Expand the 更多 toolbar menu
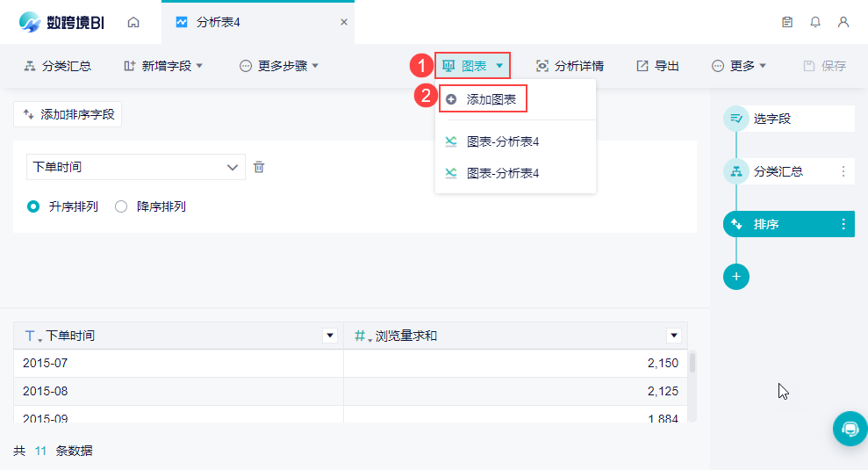 click(x=738, y=66)
